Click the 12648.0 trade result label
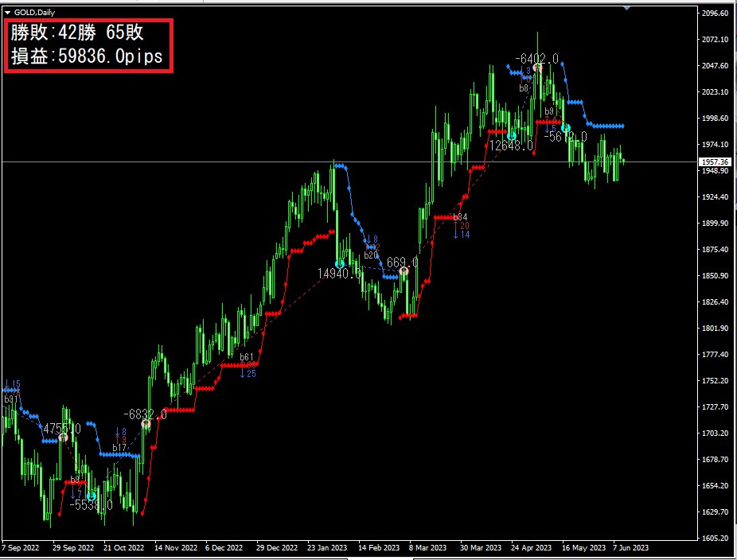Image resolution: width=737 pixels, height=560 pixels. click(512, 146)
